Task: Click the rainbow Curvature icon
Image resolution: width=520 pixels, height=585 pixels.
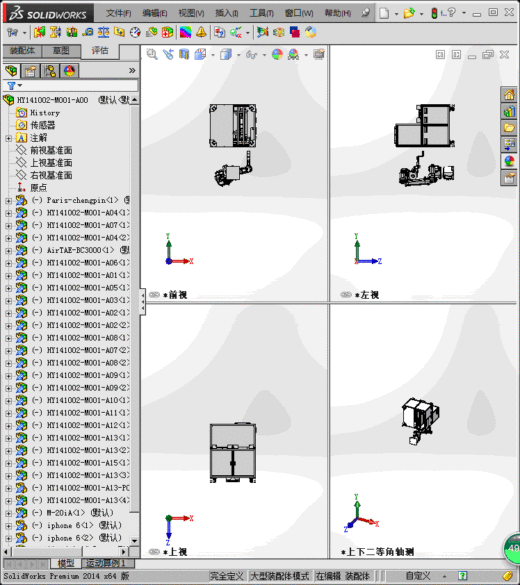Action: pos(185,32)
